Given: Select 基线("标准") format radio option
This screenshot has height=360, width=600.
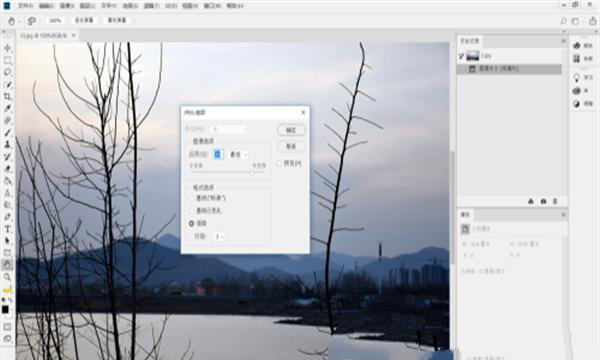Looking at the screenshot, I should click(x=192, y=198).
